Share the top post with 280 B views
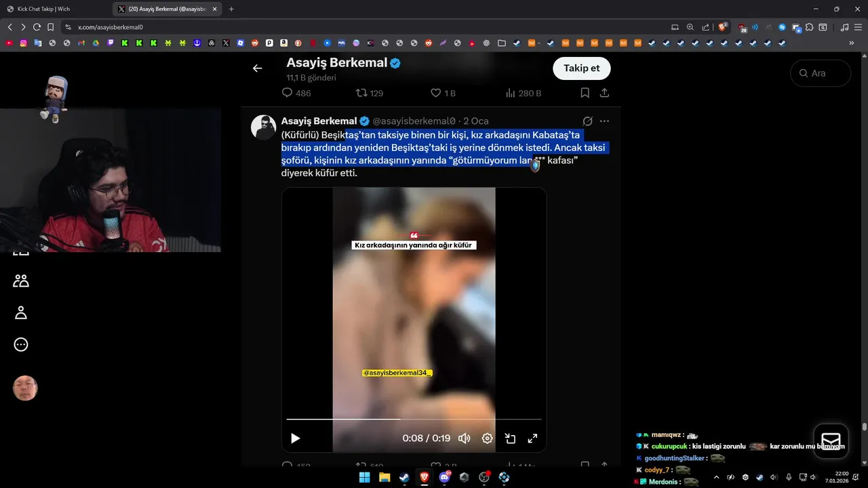Screen dimensions: 868x488 tap(604, 93)
